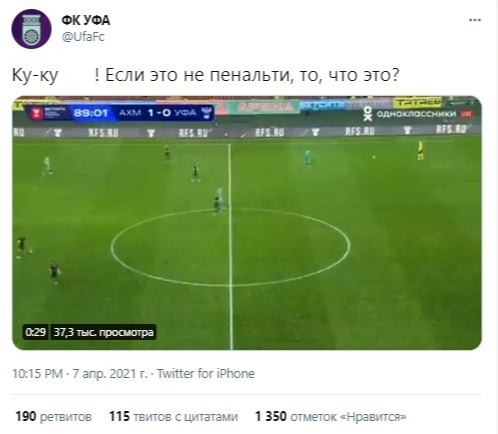Click the 37,3 тыс. просмотра view counter
This screenshot has width=498, height=434.
point(103,332)
